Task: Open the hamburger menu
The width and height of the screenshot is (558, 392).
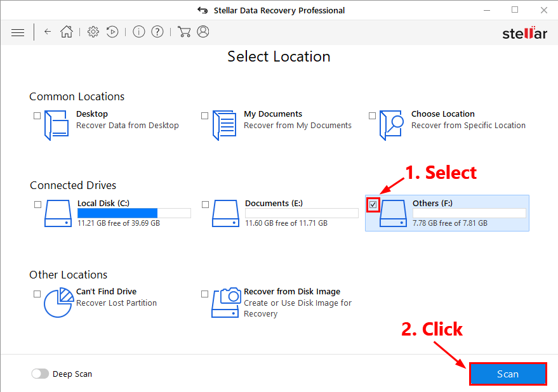Action: click(x=18, y=33)
